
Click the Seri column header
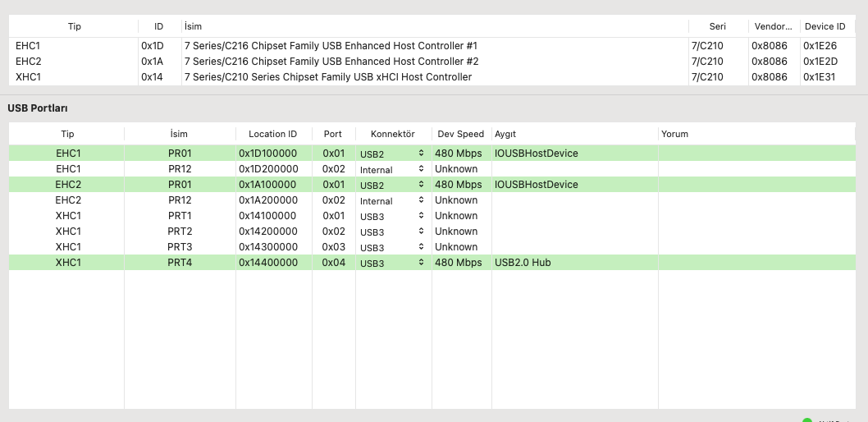717,26
